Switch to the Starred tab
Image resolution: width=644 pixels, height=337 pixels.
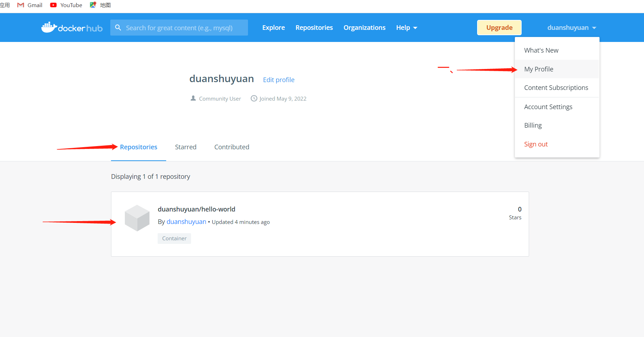186,147
